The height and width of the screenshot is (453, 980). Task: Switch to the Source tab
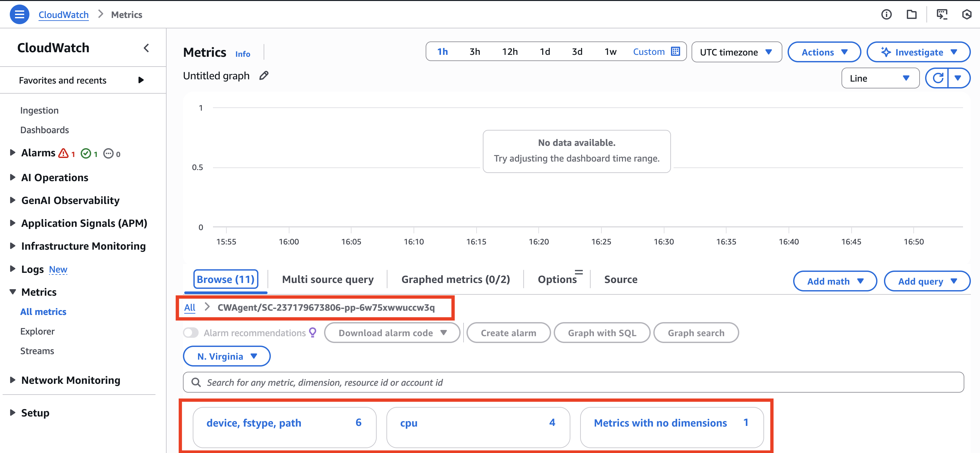pyautogui.click(x=620, y=279)
